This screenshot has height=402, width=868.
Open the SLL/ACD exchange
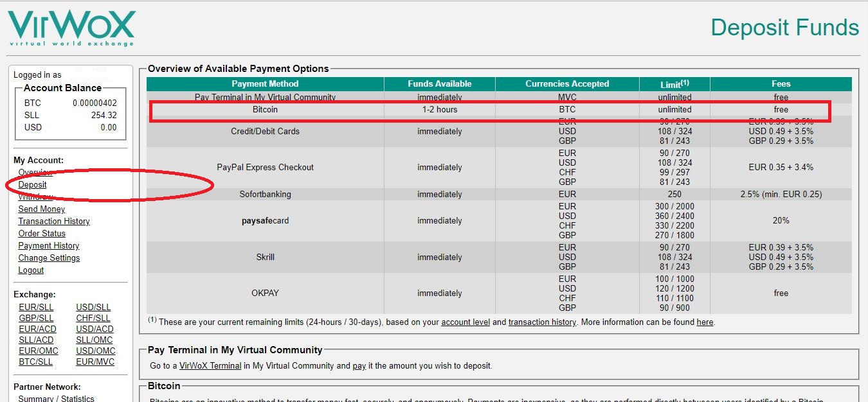pyautogui.click(x=36, y=340)
